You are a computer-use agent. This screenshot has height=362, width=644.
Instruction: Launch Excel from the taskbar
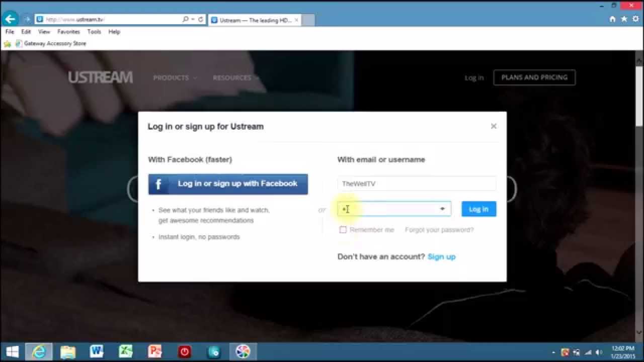126,351
